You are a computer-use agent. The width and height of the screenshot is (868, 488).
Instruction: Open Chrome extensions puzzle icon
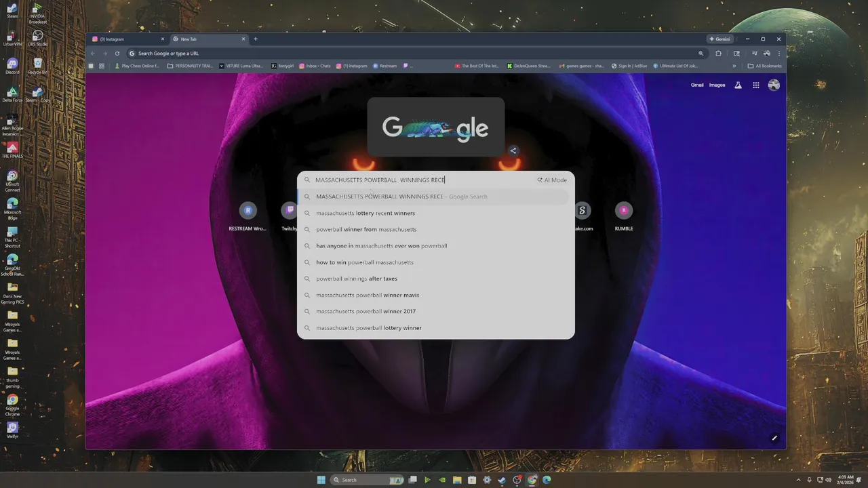click(719, 54)
